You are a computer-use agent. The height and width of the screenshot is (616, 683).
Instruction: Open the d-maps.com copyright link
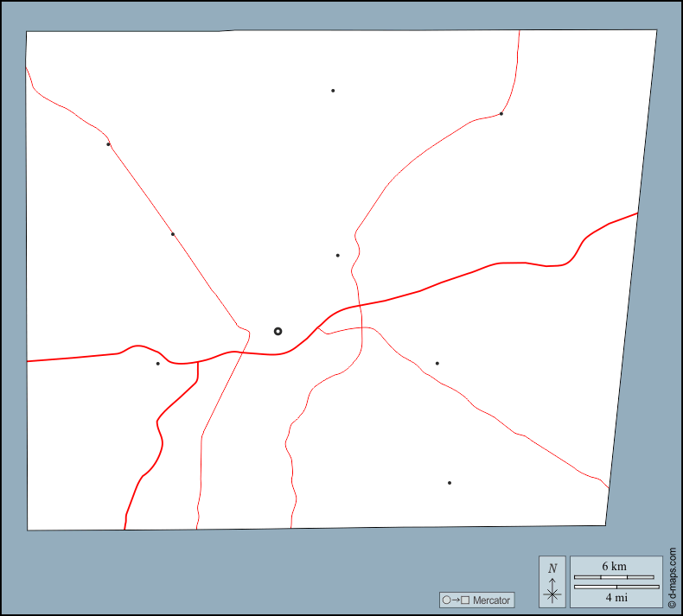click(672, 579)
